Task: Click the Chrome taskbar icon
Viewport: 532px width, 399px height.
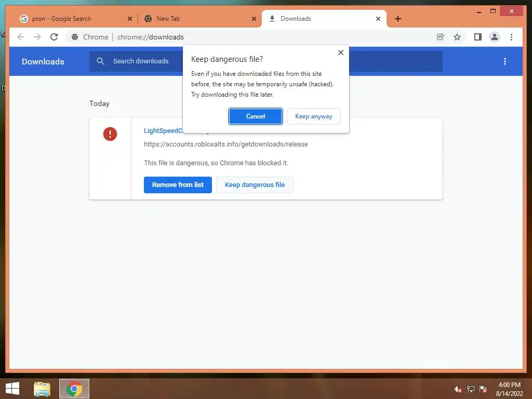Action: (x=74, y=389)
